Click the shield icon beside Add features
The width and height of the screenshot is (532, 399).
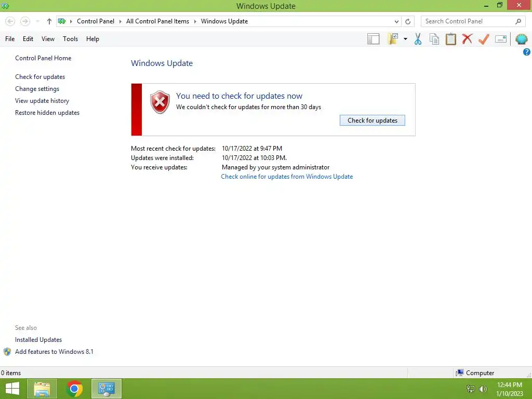tap(7, 352)
